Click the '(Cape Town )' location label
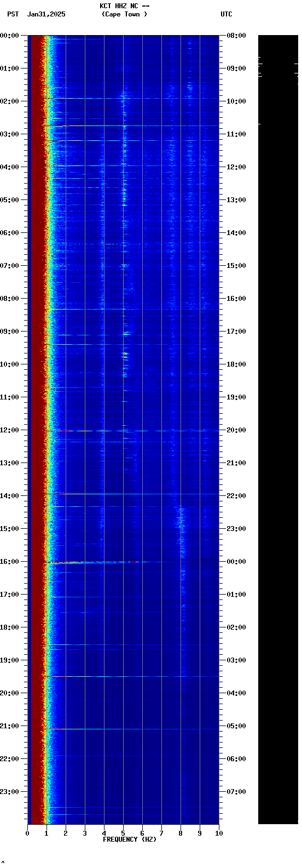302x868 pixels. pos(125,14)
